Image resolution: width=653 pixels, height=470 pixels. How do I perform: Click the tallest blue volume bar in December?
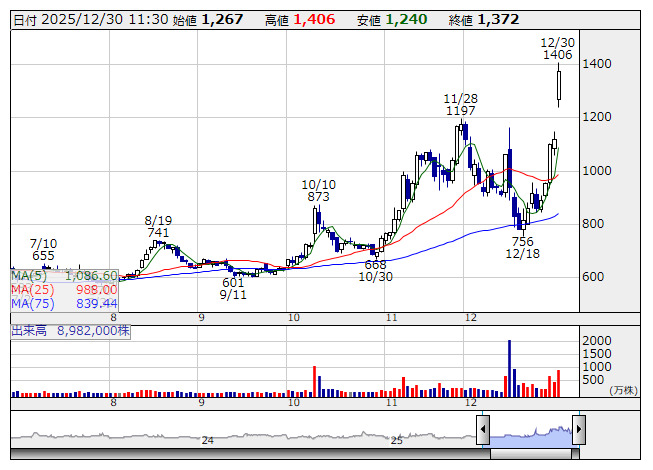pos(509,367)
